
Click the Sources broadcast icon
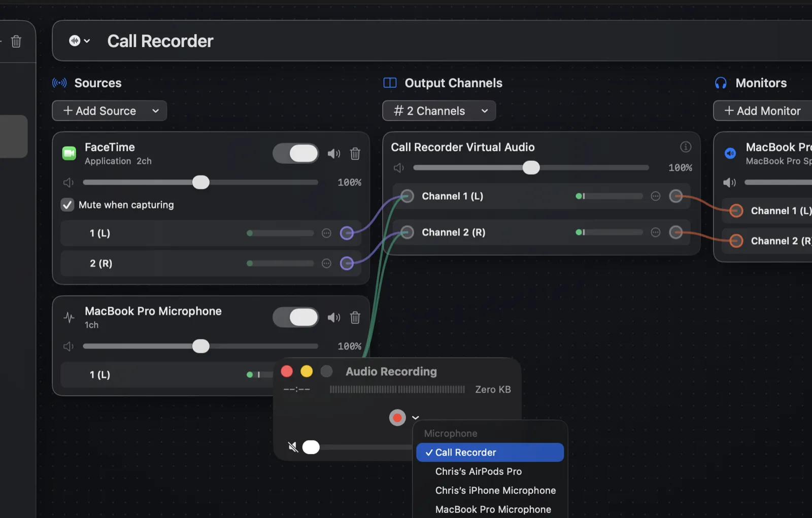(59, 83)
